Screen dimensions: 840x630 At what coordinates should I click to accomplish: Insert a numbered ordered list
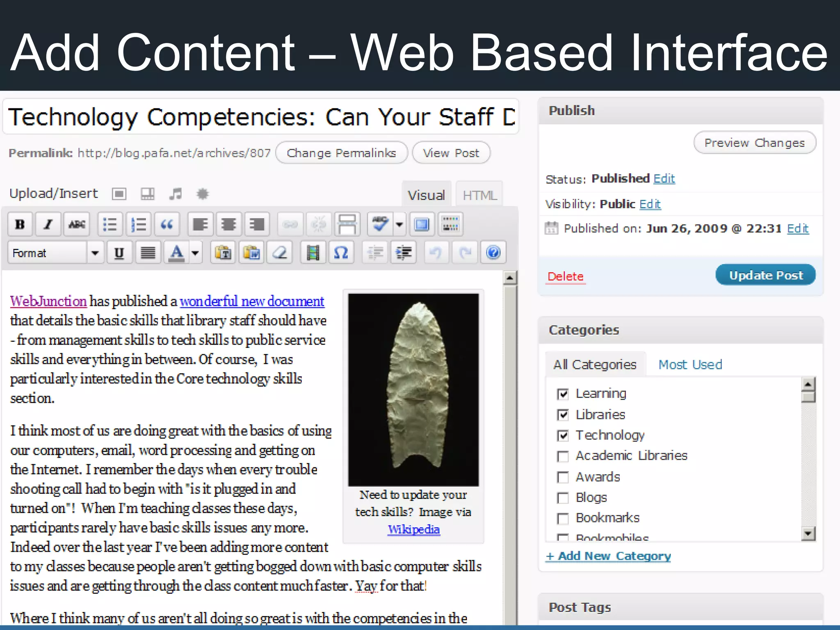tap(138, 224)
